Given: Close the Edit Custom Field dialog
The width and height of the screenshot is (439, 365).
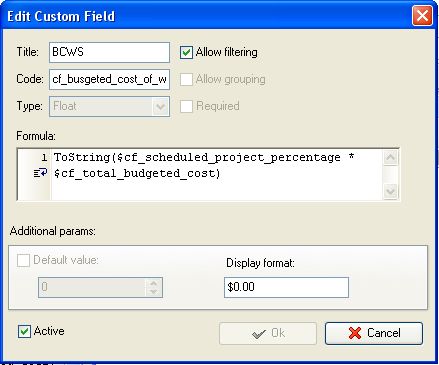Looking at the screenshot, I should [422, 16].
